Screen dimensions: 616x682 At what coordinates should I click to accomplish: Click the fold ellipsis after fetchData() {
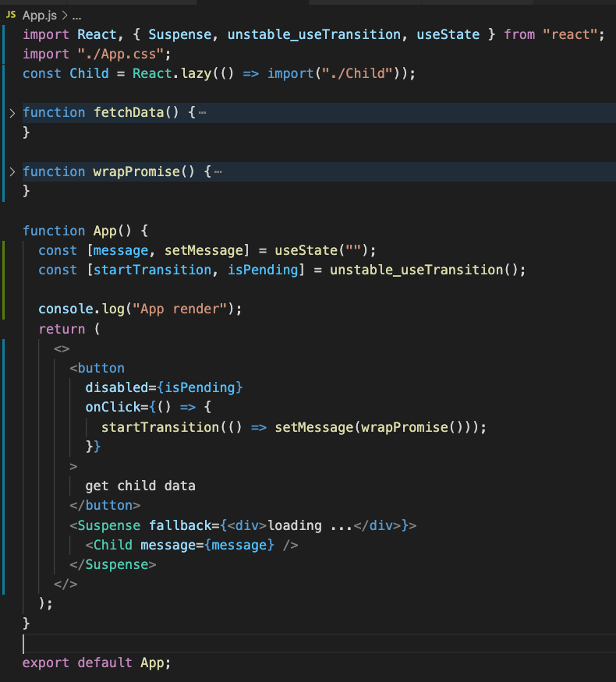point(202,113)
